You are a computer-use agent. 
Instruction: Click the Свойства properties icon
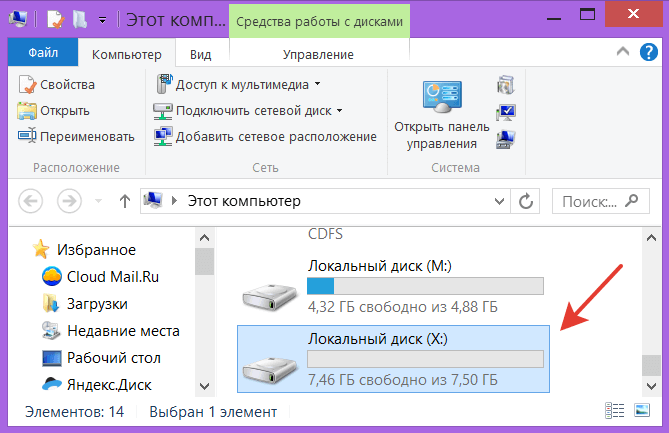[x=27, y=85]
